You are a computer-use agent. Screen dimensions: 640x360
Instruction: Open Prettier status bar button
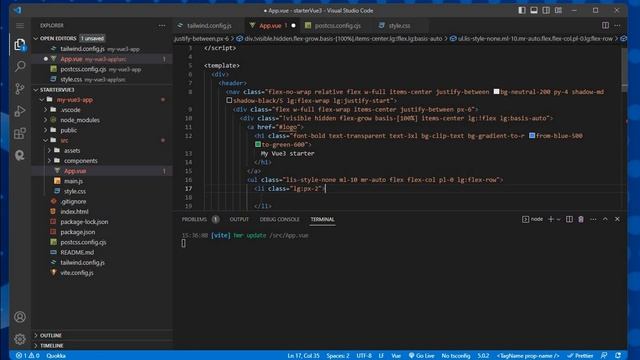pyautogui.click(x=580, y=356)
